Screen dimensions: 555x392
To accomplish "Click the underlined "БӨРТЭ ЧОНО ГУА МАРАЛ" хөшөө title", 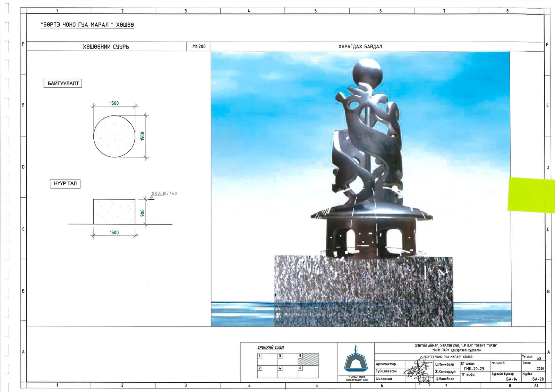I will pyautogui.click(x=87, y=25).
